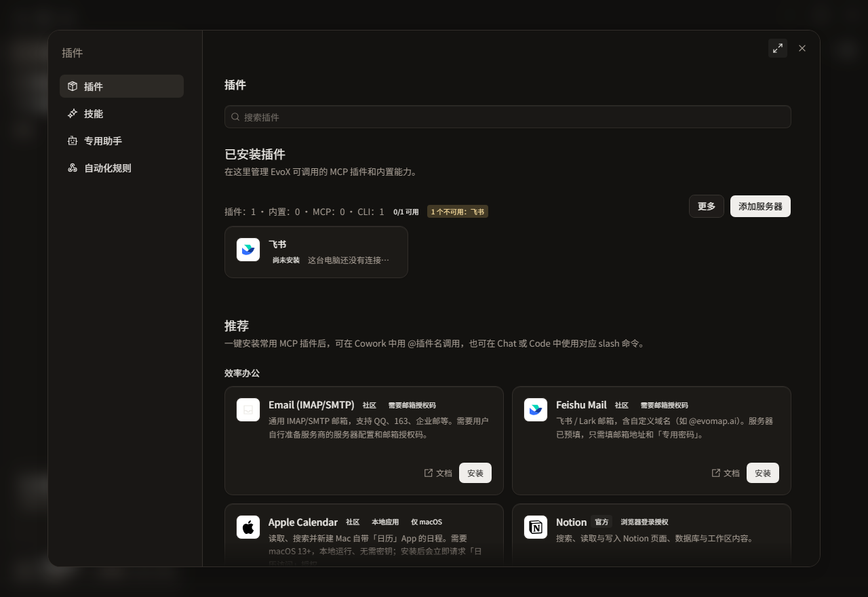Click the Feishu Mail logo icon

[x=536, y=410]
